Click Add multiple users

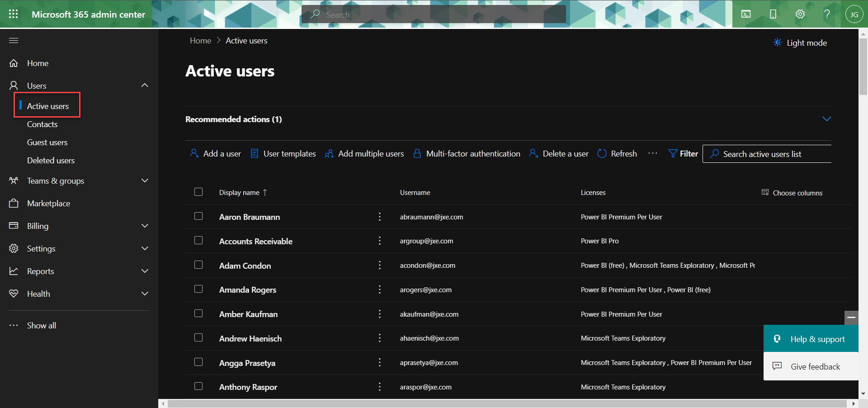(x=364, y=154)
